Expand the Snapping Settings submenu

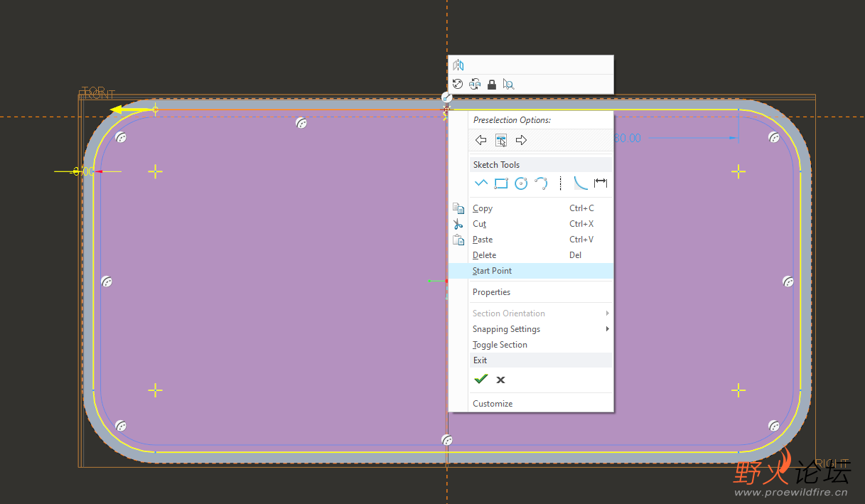click(x=530, y=329)
